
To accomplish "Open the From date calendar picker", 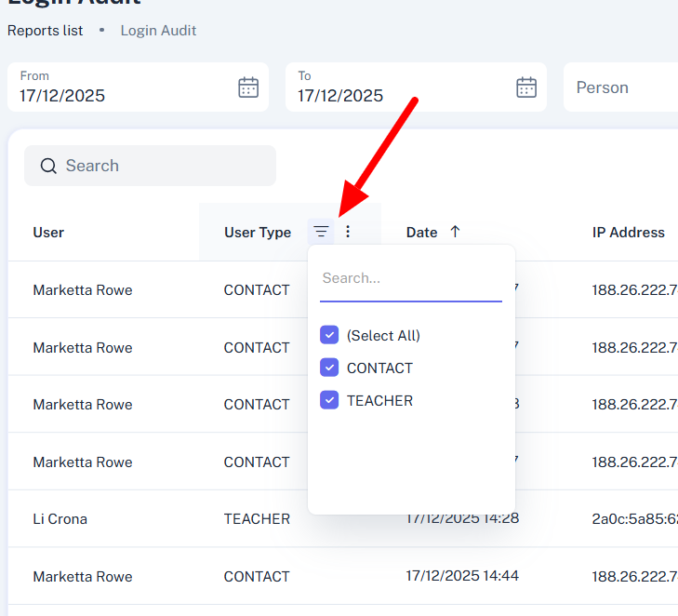I will pyautogui.click(x=248, y=87).
